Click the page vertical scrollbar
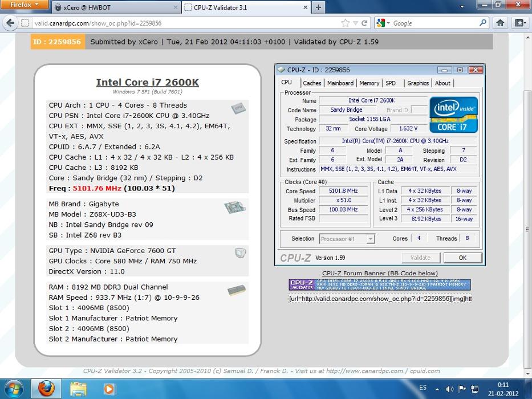The image size is (532, 399). pos(527,229)
